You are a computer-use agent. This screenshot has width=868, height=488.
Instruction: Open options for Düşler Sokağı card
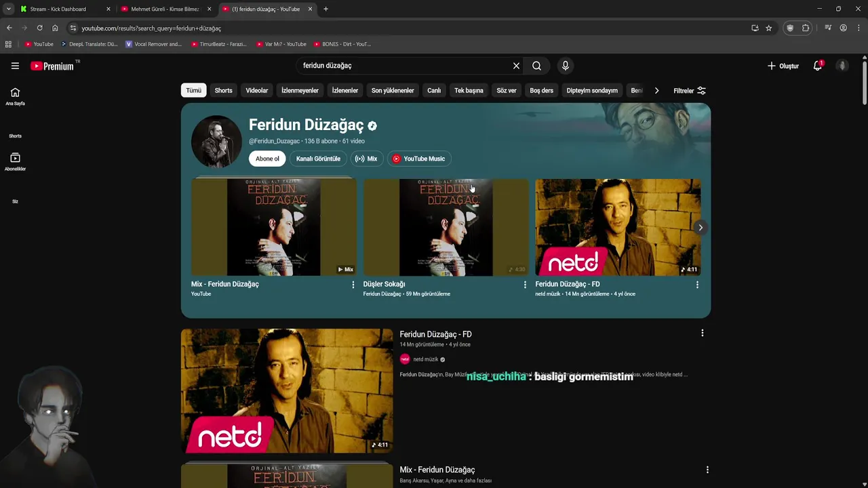[x=525, y=285]
